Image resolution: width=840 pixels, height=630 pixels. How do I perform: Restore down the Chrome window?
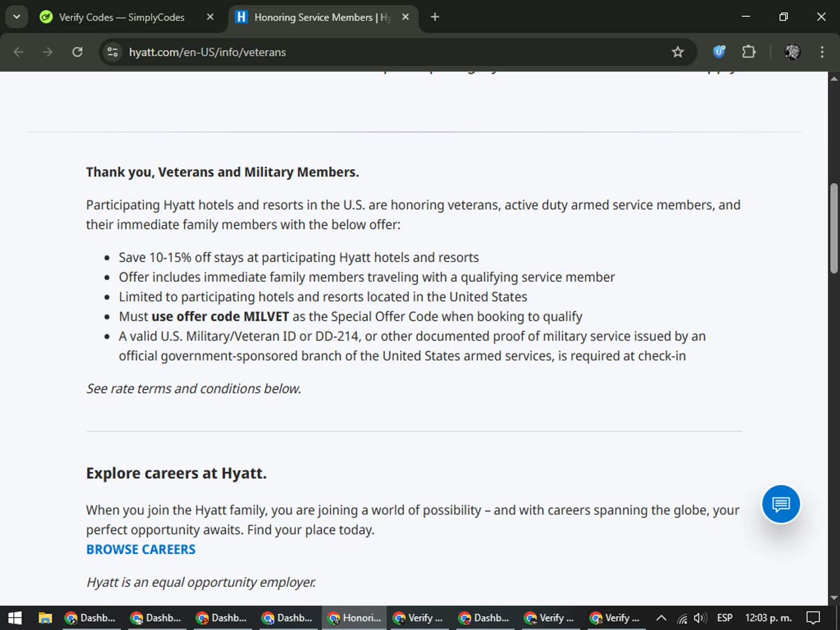pos(783,17)
